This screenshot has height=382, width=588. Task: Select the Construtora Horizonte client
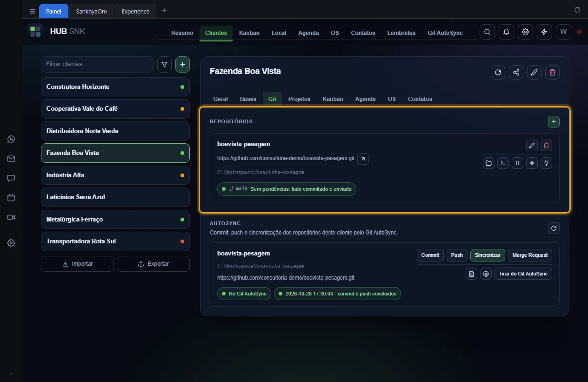click(115, 87)
